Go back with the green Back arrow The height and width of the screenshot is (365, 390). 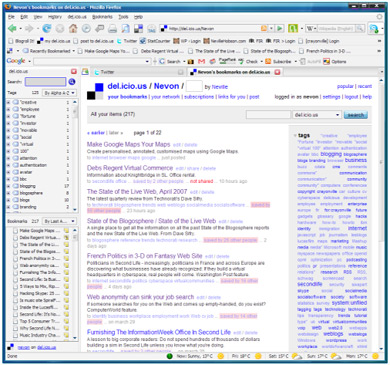click(x=13, y=29)
